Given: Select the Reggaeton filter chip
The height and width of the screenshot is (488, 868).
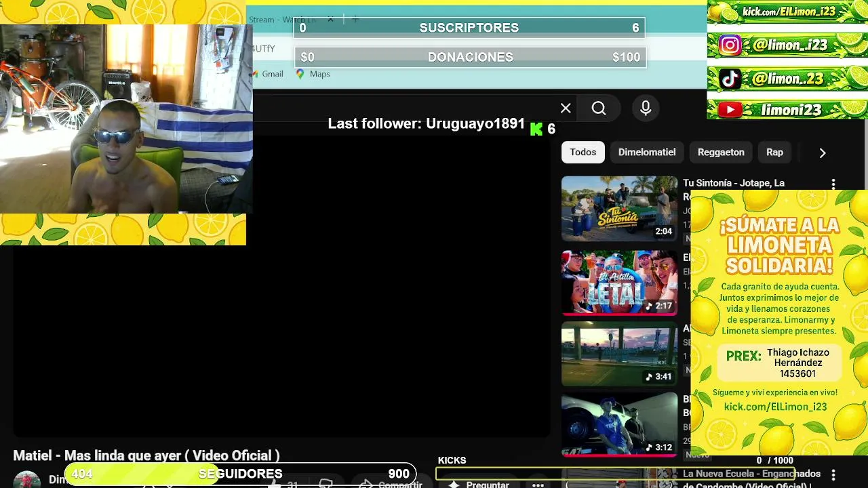Looking at the screenshot, I should click(721, 152).
